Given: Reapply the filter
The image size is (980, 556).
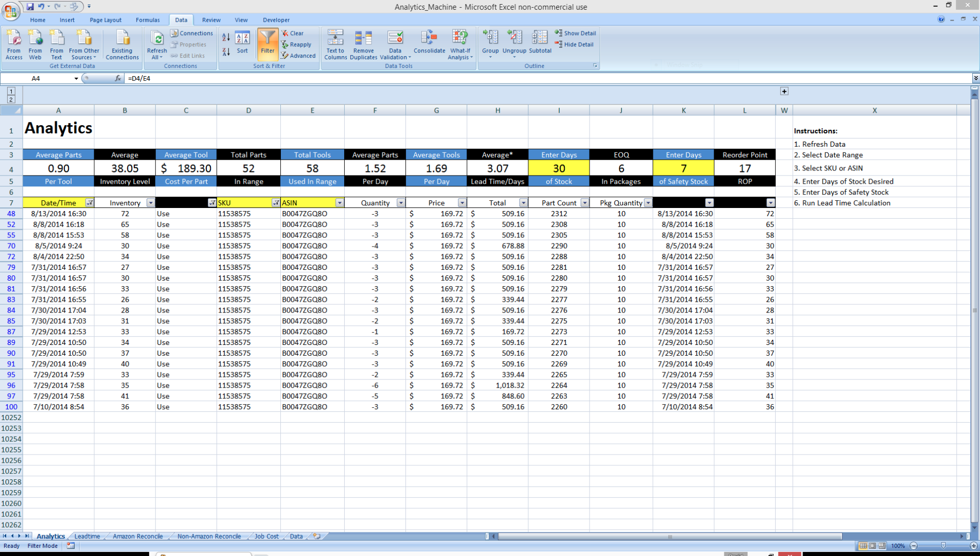Looking at the screenshot, I should (297, 44).
